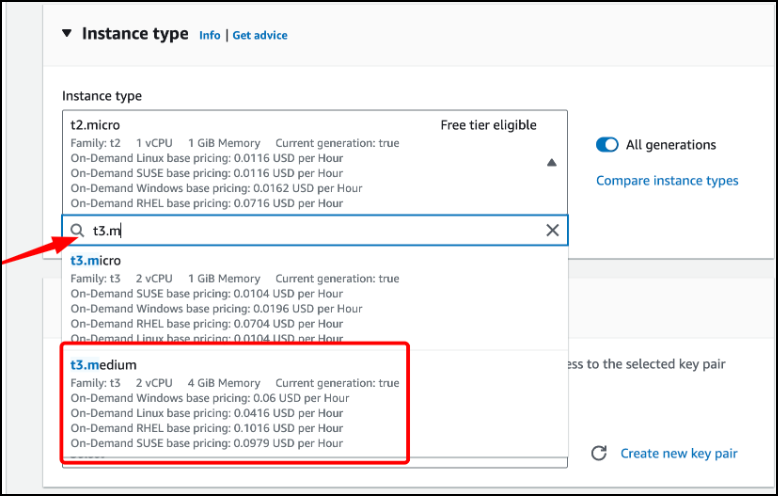Collapse the Instance type section triangle
This screenshot has height=496, width=778.
click(x=67, y=34)
